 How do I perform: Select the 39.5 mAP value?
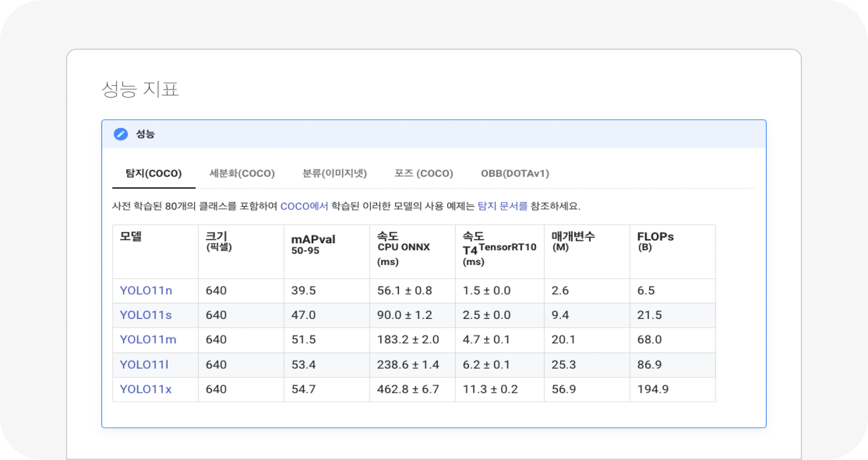pyautogui.click(x=304, y=291)
